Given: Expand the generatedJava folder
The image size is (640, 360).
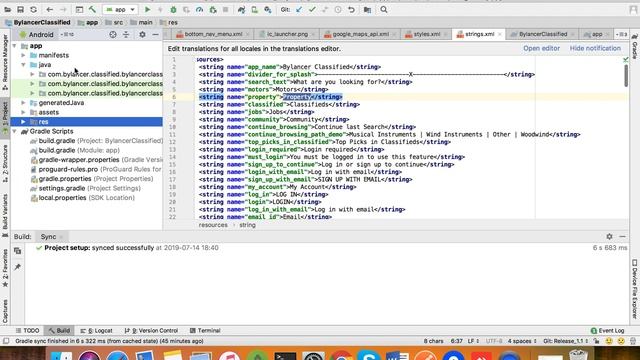Looking at the screenshot, I should (23, 103).
